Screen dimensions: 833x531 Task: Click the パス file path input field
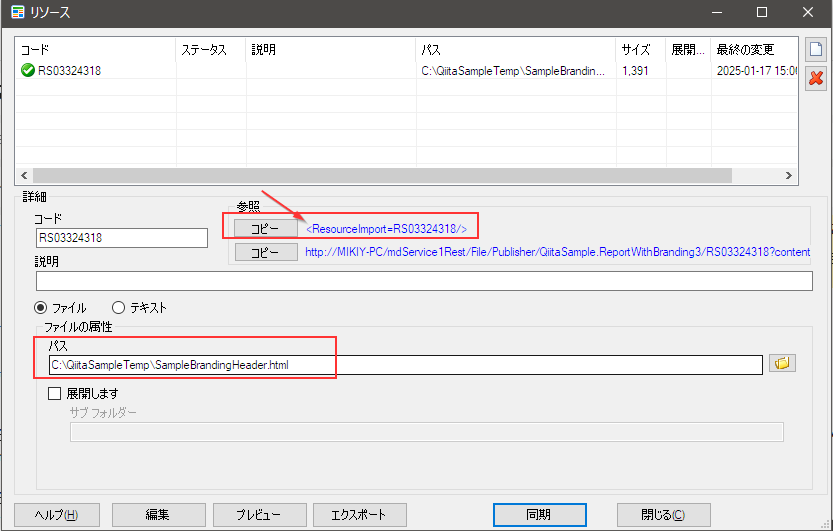pos(406,365)
